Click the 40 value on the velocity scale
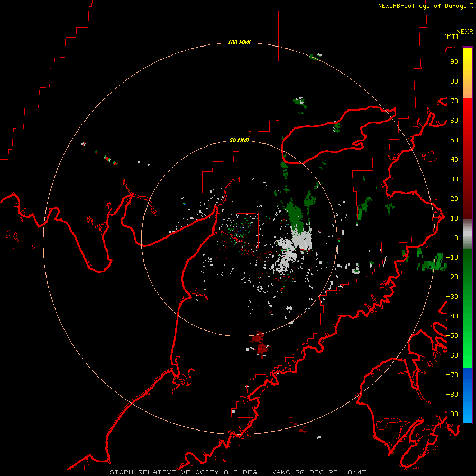 click(454, 160)
